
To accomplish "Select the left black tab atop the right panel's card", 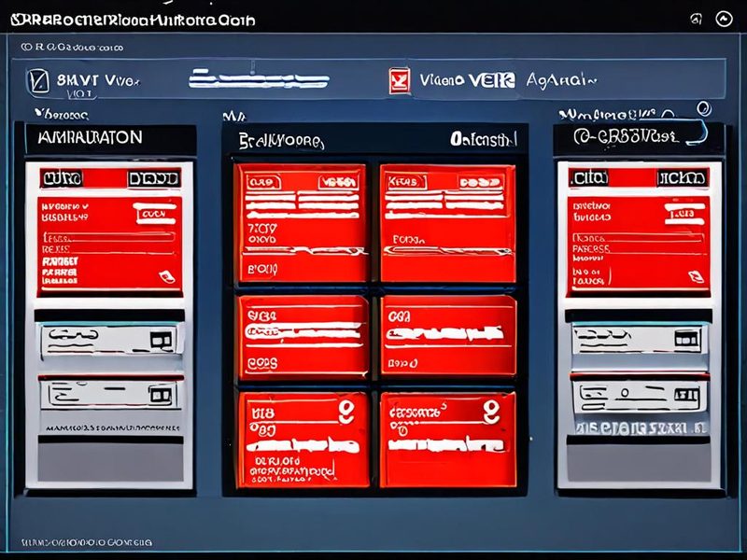I will (589, 178).
